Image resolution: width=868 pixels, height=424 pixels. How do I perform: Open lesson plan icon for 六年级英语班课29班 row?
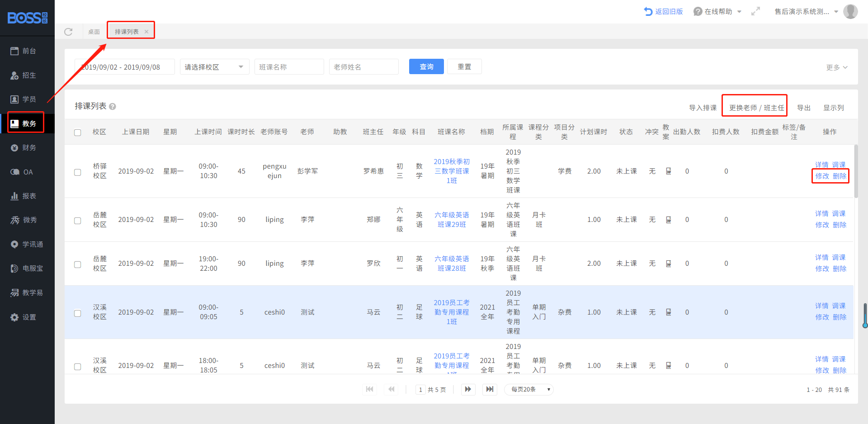(669, 220)
